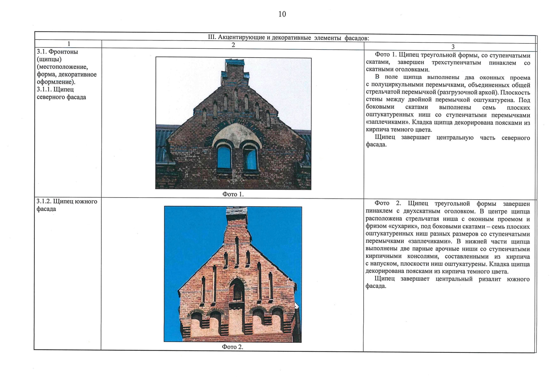Screen dimensions: 555x392
Task: Click the page number 10 at top
Action: click(x=282, y=14)
